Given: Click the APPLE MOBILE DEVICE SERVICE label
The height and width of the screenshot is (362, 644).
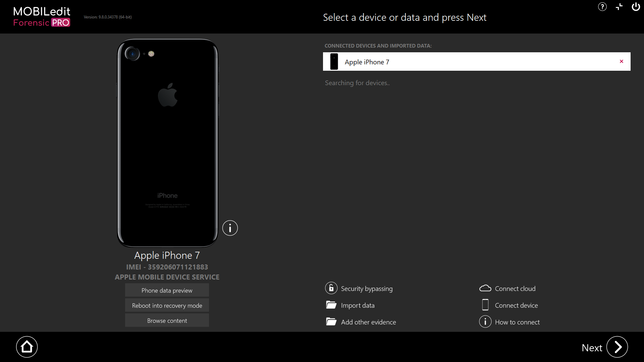Looking at the screenshot, I should tap(167, 277).
